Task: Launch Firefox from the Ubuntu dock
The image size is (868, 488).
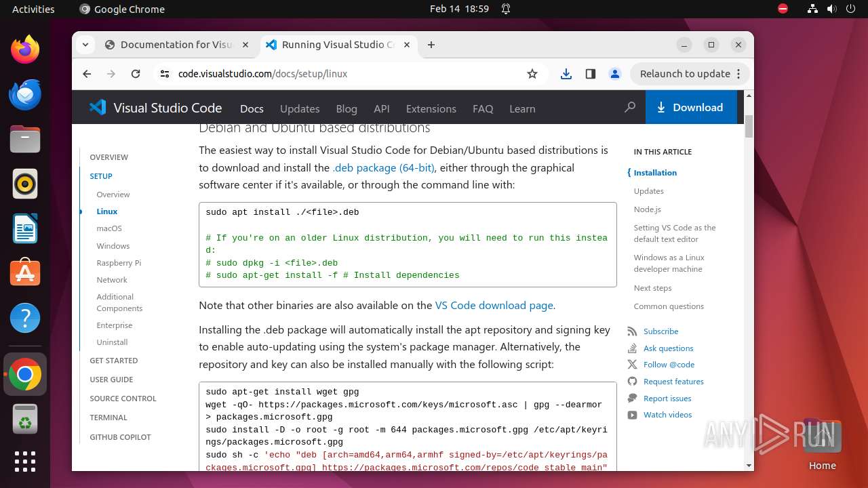Action: pos(25,49)
